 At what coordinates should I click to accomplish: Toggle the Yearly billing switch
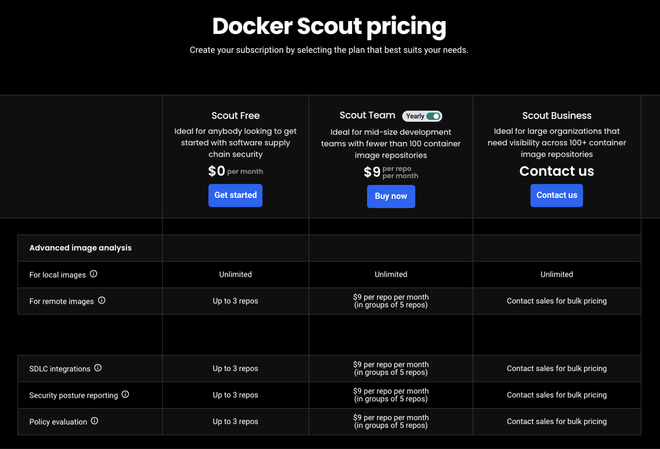click(432, 116)
